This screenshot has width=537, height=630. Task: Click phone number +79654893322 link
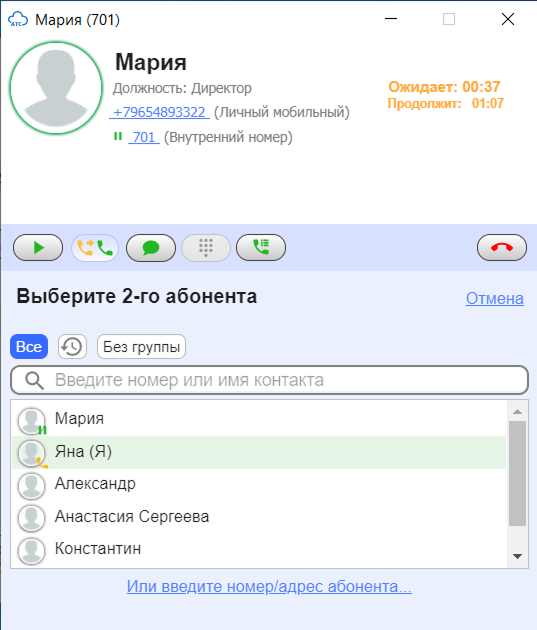[159, 112]
